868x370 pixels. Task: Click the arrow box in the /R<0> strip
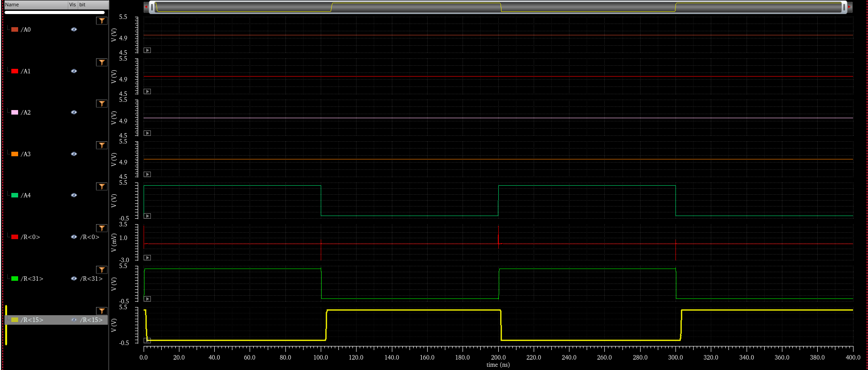coord(147,258)
